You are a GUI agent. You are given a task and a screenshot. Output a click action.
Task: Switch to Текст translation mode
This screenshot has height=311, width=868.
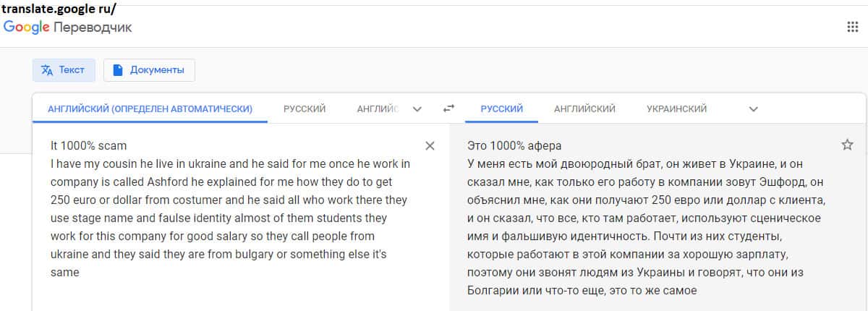tap(63, 70)
